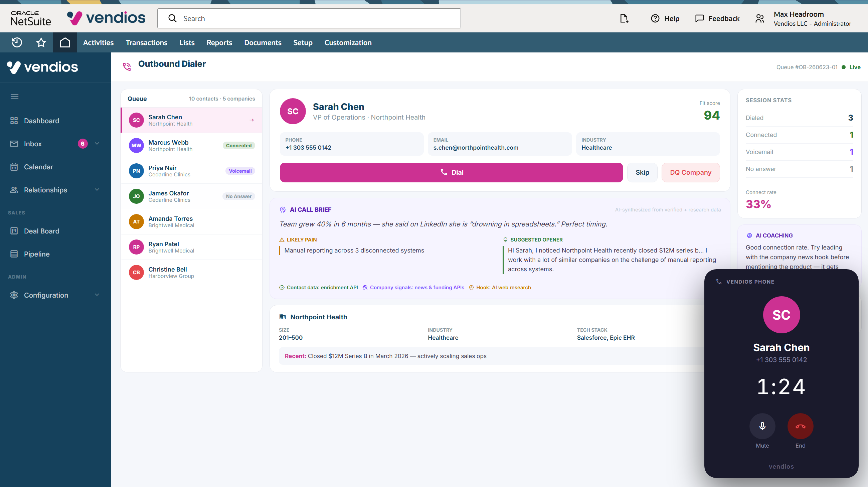Select Sarah Chen in the queue
Screen dimensions: 868x487
coord(191,120)
